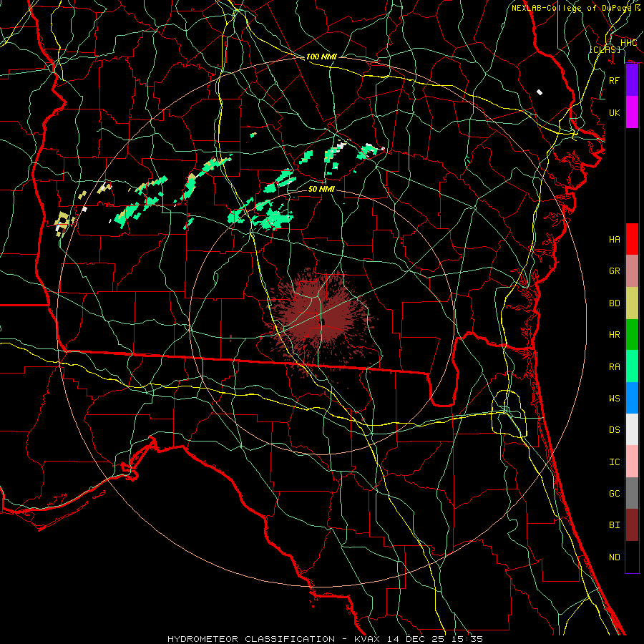
Task: Click the "HHC" product label
Action: (x=628, y=43)
